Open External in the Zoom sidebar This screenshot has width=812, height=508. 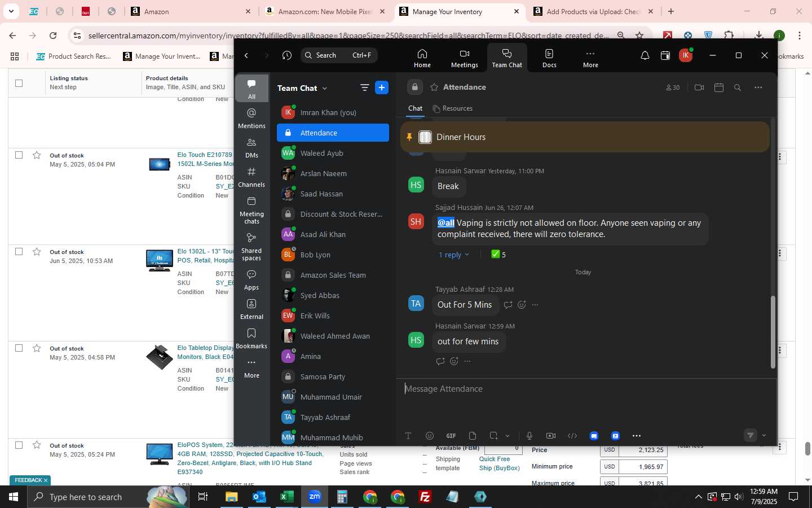[x=251, y=309]
